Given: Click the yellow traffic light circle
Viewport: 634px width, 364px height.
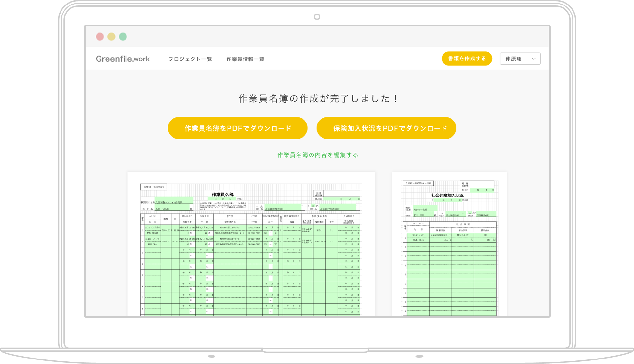Looking at the screenshot, I should pyautogui.click(x=111, y=36).
